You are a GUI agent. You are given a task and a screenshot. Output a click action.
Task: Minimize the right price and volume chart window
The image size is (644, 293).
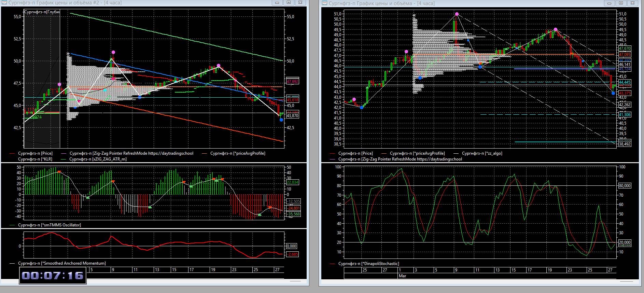[x=609, y=3]
